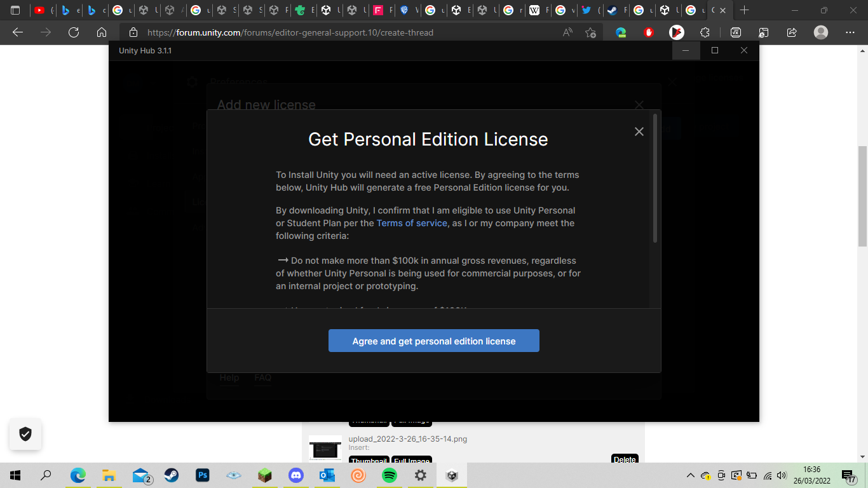Open the orange spiral app on the taskbar

pos(358,475)
